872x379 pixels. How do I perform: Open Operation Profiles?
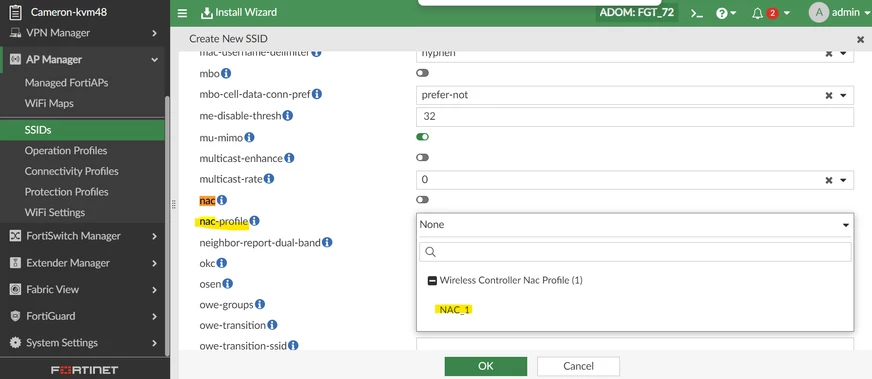pos(66,151)
